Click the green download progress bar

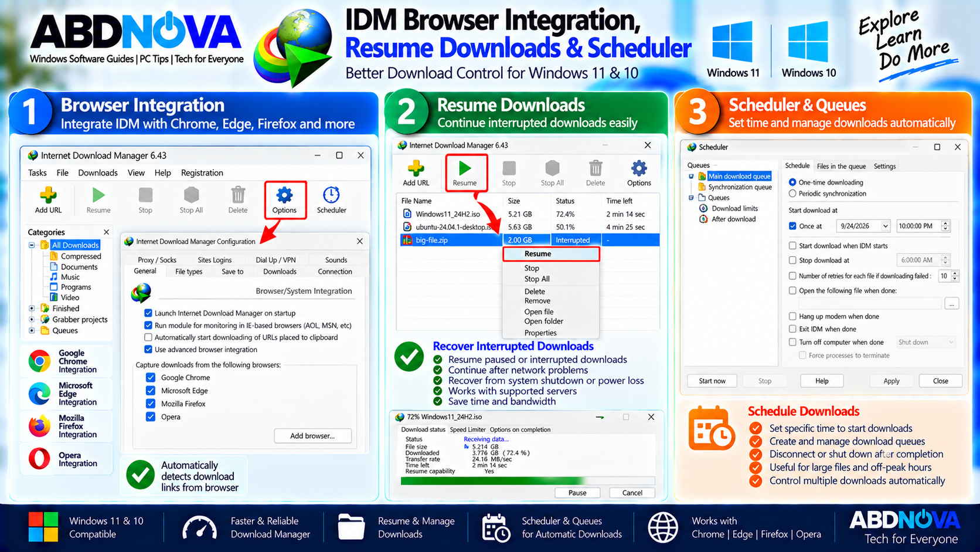pos(528,480)
